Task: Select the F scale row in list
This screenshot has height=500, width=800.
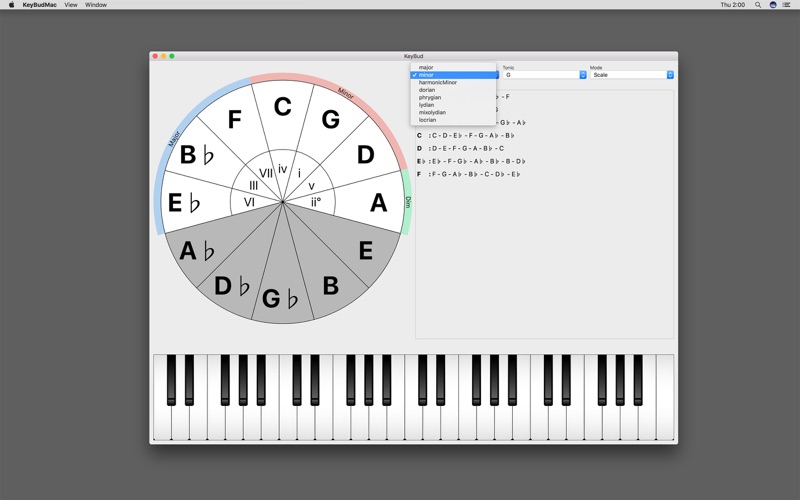Action: 468,174
